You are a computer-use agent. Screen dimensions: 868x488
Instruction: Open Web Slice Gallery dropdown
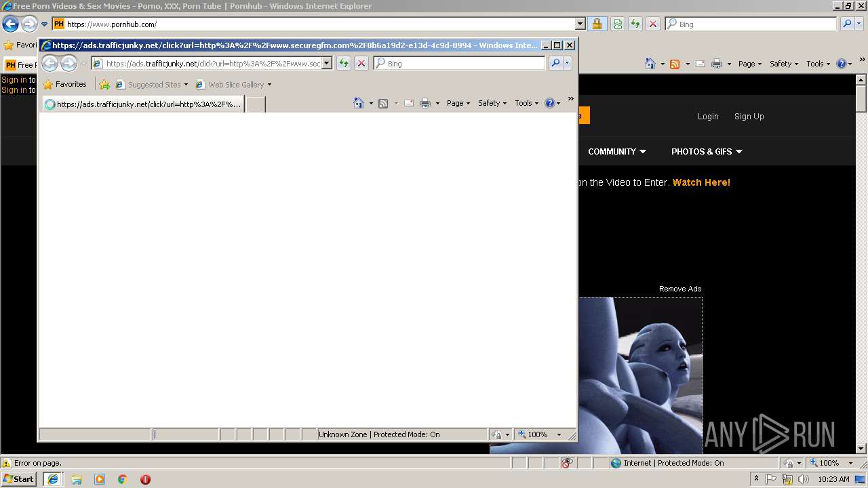click(233, 85)
